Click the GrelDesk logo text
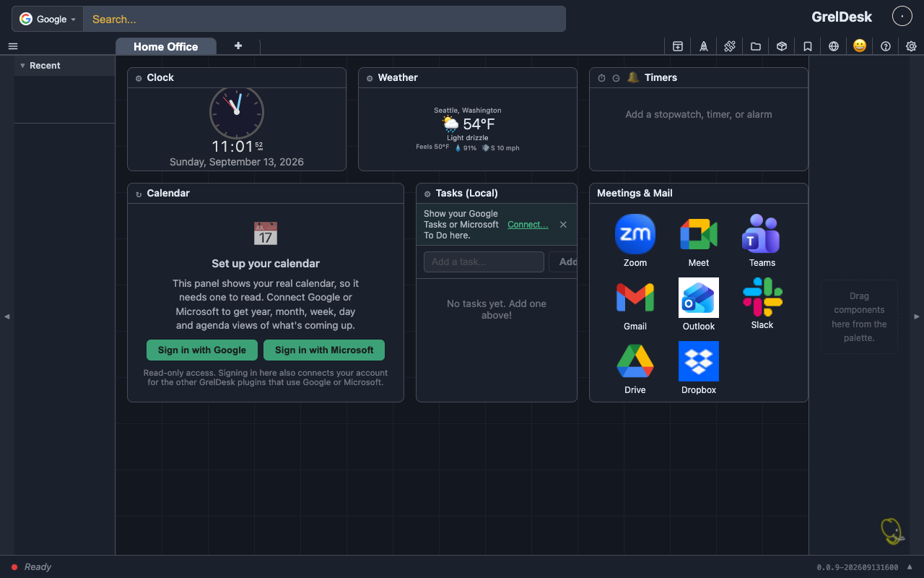Viewport: 924px width, 578px height. click(842, 17)
